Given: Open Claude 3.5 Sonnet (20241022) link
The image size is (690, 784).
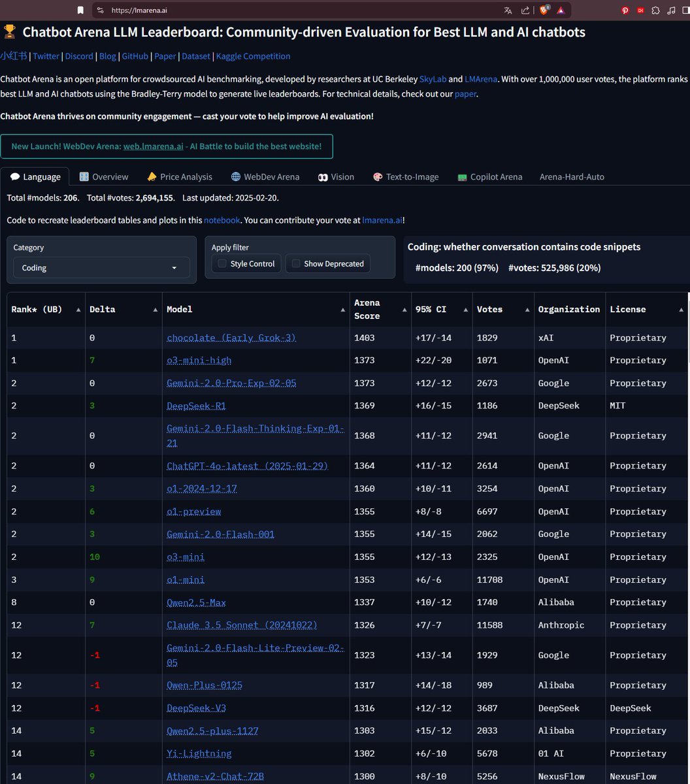Looking at the screenshot, I should [x=242, y=625].
